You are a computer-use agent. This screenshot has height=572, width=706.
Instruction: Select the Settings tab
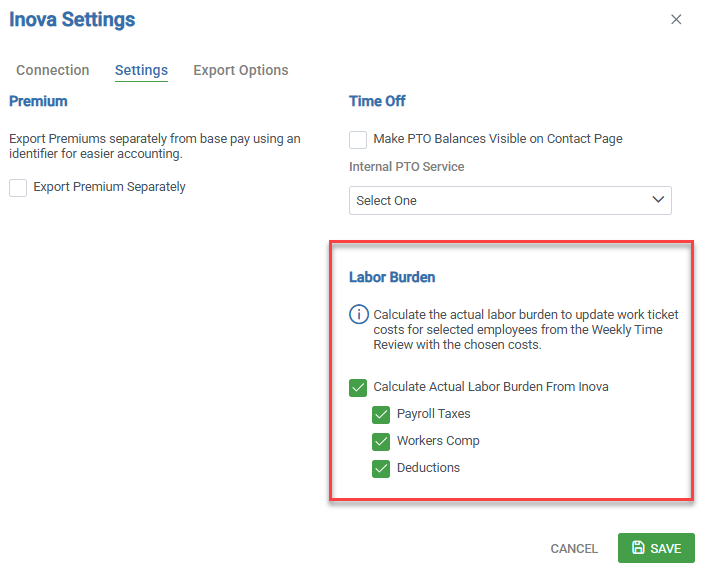pyautogui.click(x=141, y=70)
